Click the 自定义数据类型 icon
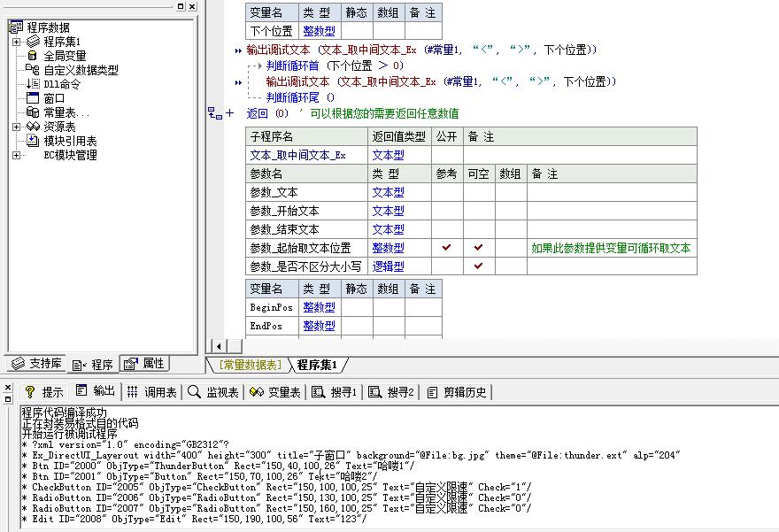 pyautogui.click(x=33, y=70)
